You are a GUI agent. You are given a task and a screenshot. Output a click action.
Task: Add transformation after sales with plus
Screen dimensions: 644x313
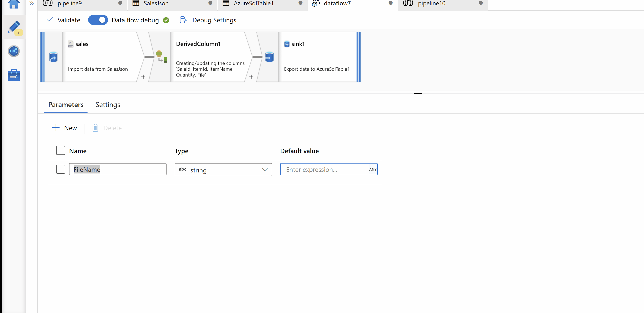click(x=143, y=77)
